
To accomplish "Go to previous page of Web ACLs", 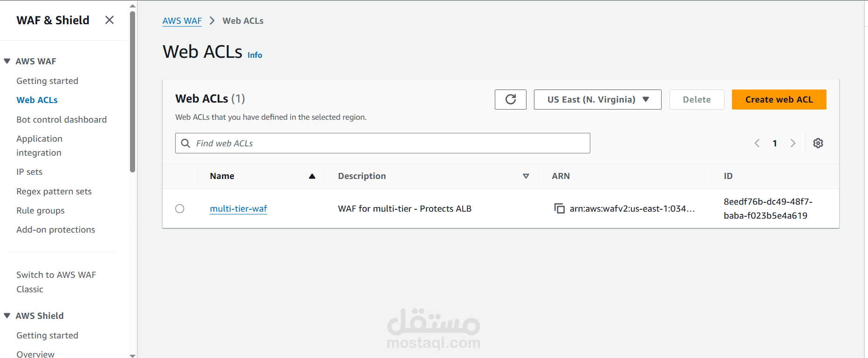I will 757,143.
